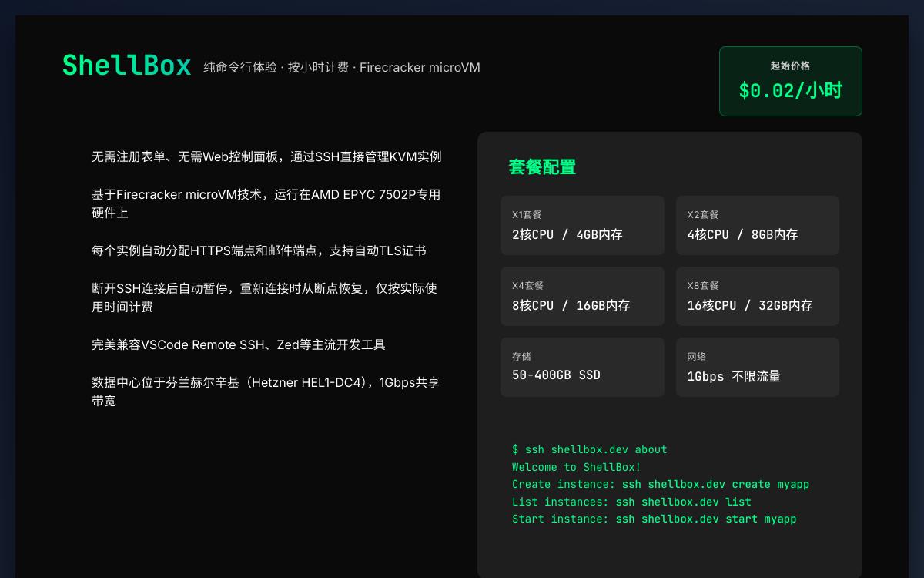
Task: Click the 存储 SSD card
Action: click(x=582, y=367)
